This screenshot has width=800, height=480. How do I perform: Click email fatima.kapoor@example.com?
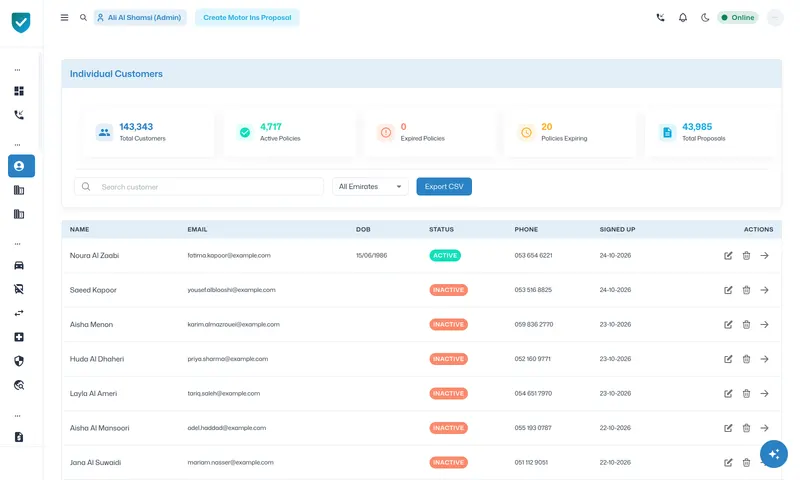(229, 256)
